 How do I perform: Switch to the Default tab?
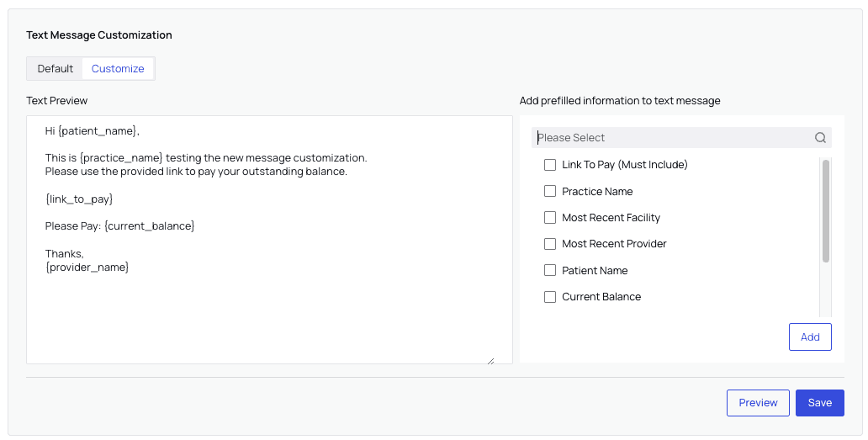pos(56,69)
